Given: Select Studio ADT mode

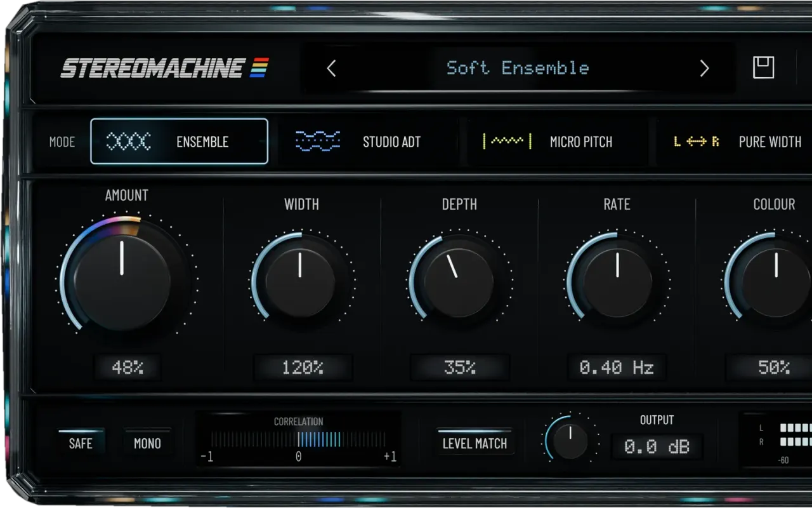Looking at the screenshot, I should 368,141.
